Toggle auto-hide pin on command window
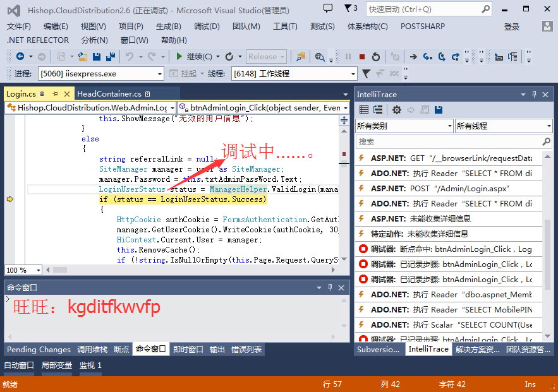 pyautogui.click(x=330, y=287)
